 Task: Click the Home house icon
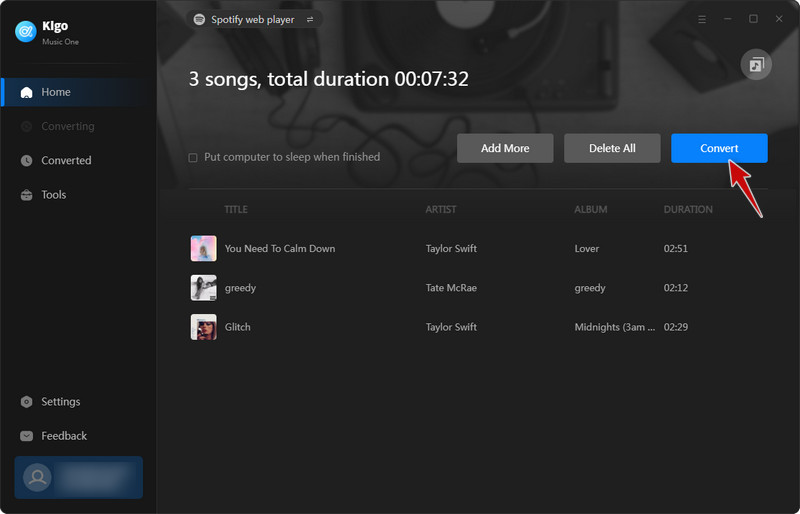pos(27,92)
